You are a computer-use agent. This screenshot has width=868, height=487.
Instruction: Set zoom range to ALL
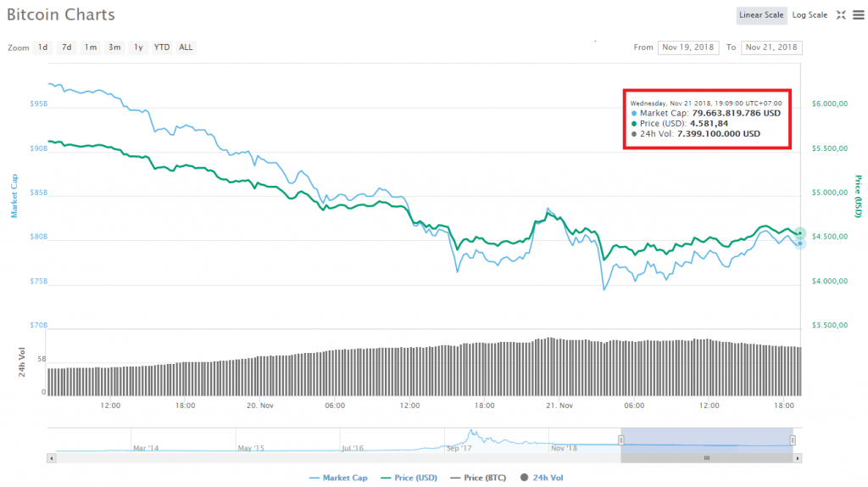(186, 48)
